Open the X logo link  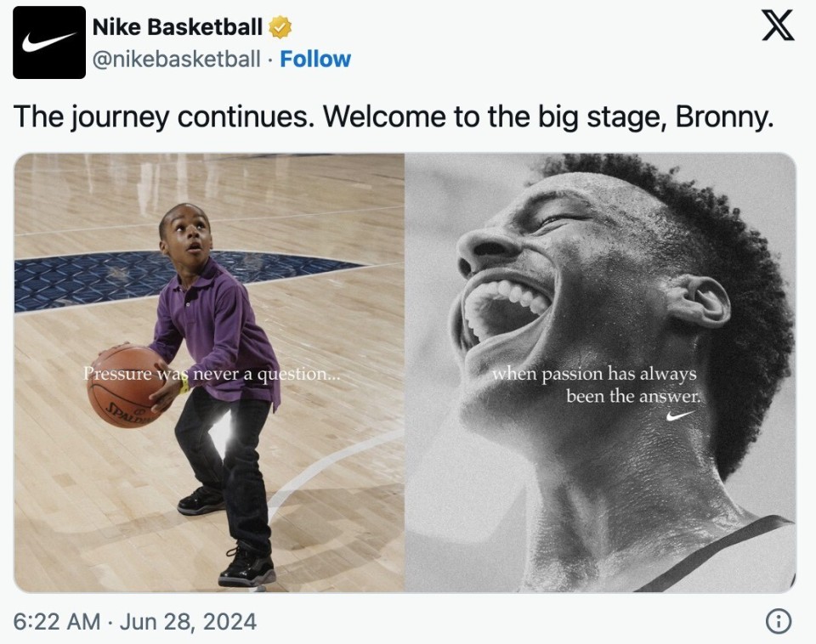[x=778, y=25]
